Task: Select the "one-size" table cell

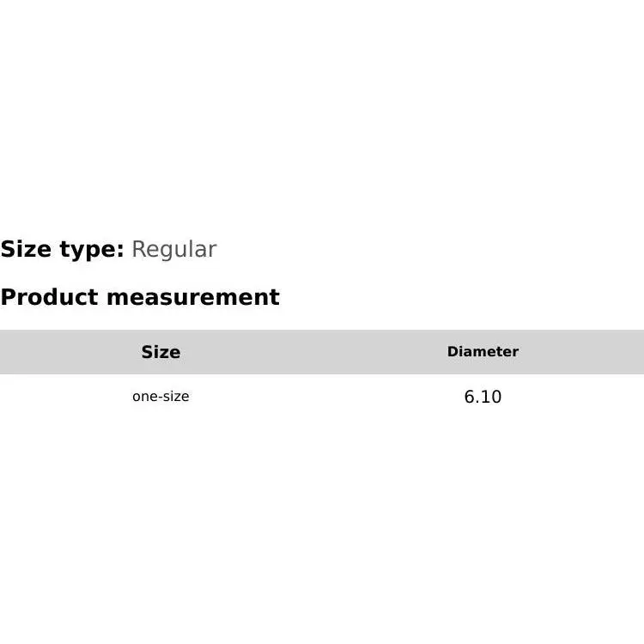Action: pos(161,397)
